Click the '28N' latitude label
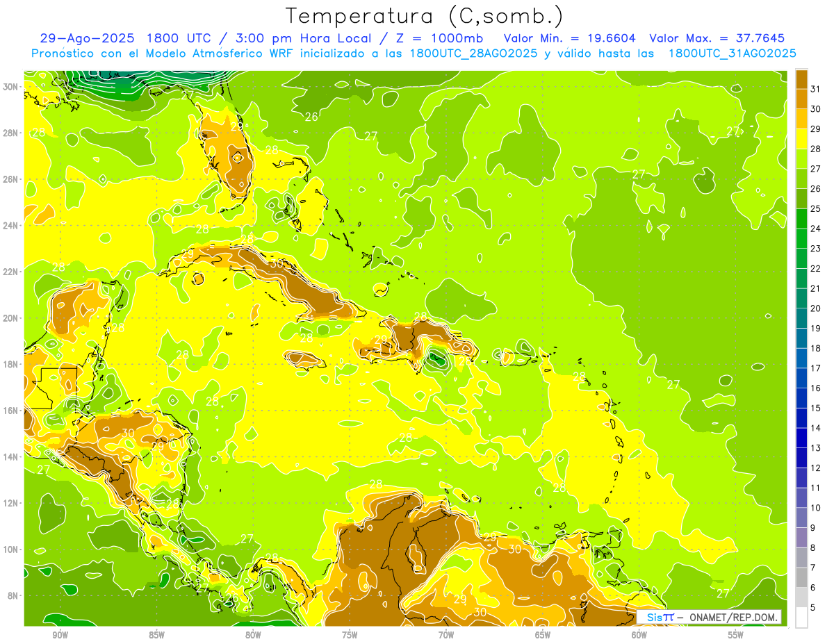Screen dimensions: 834x644 (10, 133)
